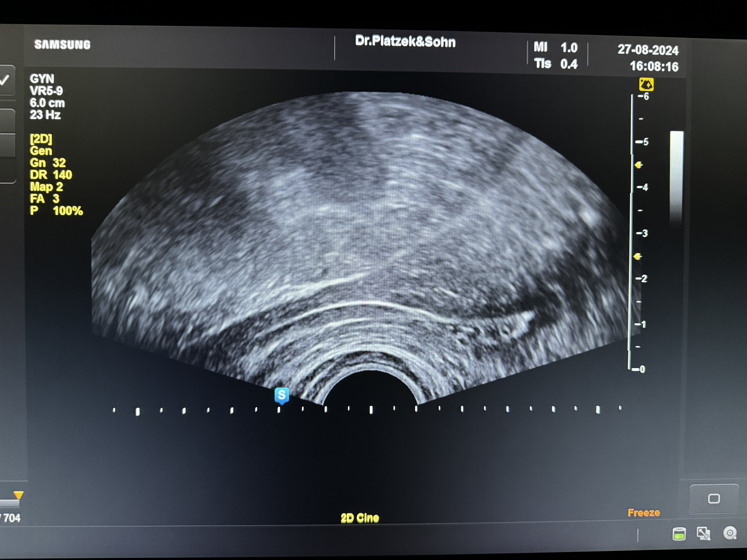The height and width of the screenshot is (560, 747).
Task: Select the Gn 32 gain parameter
Action: coord(48,163)
